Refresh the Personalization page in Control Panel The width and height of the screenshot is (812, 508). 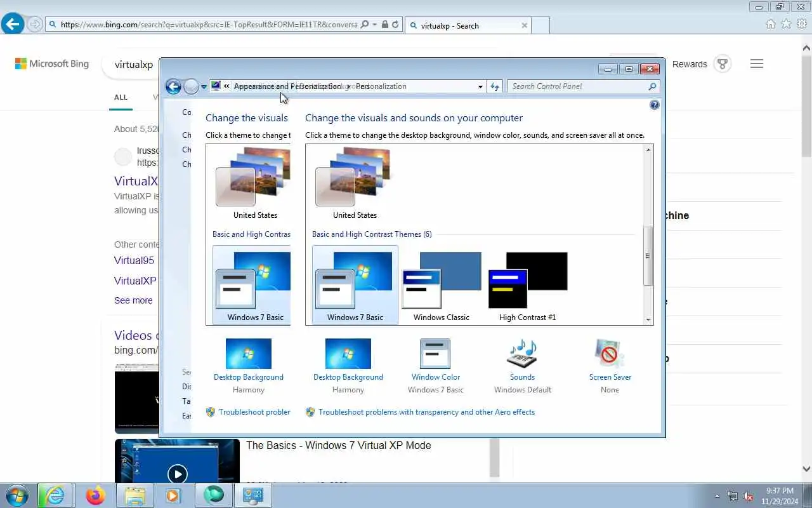point(495,87)
